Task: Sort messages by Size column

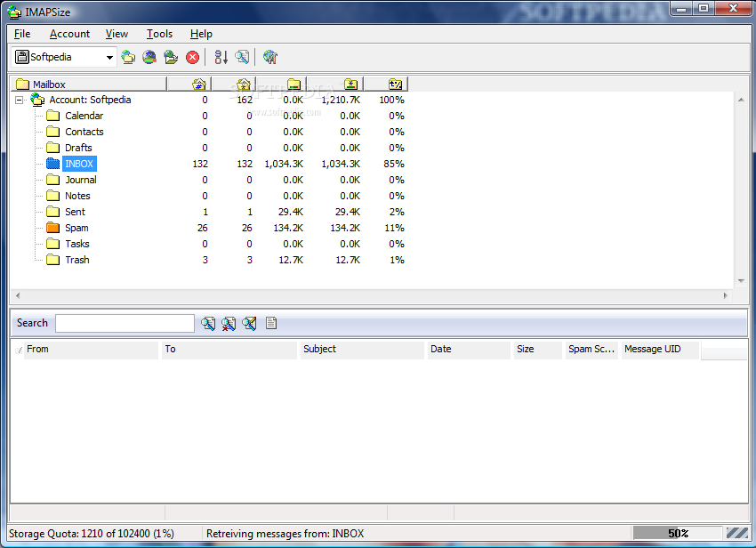Action: tap(537, 350)
